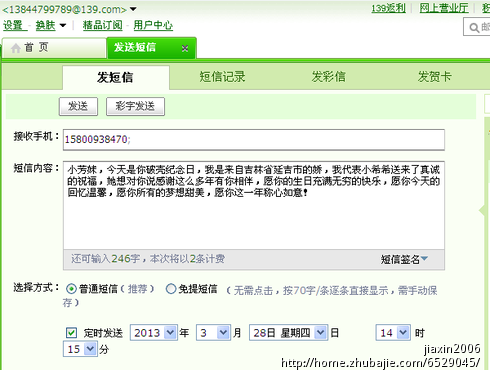Switch to 短信记录 tab

pyautogui.click(x=222, y=77)
